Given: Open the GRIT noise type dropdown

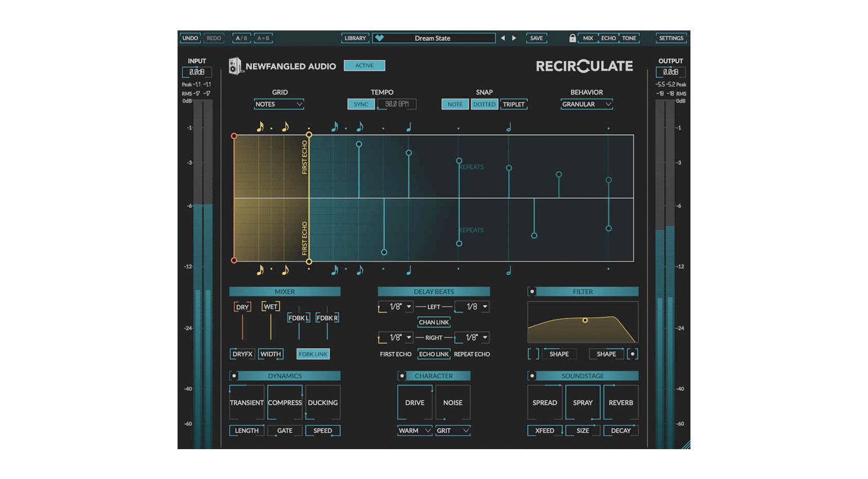Looking at the screenshot, I should click(453, 431).
